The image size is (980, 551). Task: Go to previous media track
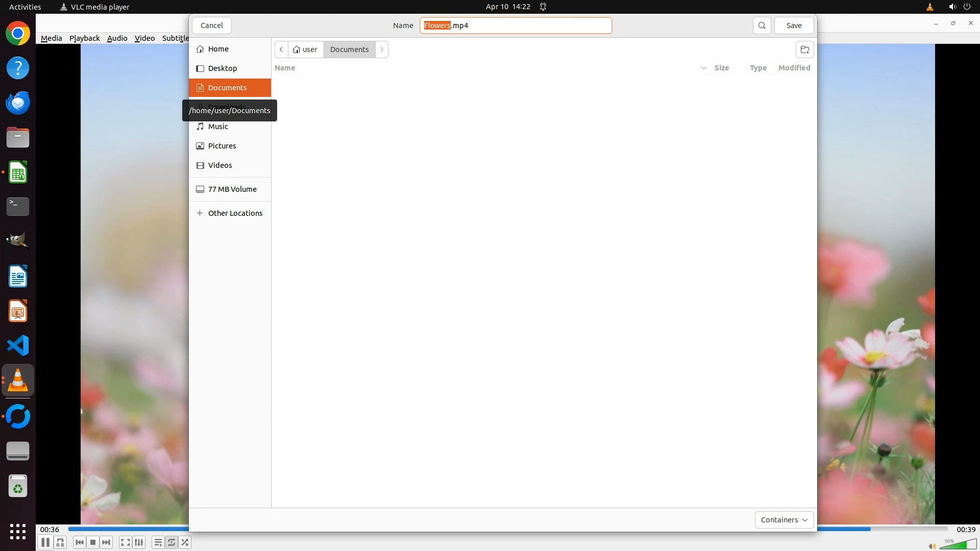tap(79, 542)
